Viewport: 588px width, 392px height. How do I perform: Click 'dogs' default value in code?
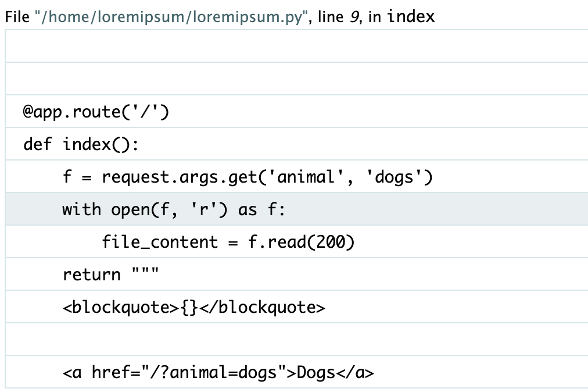pos(394,177)
